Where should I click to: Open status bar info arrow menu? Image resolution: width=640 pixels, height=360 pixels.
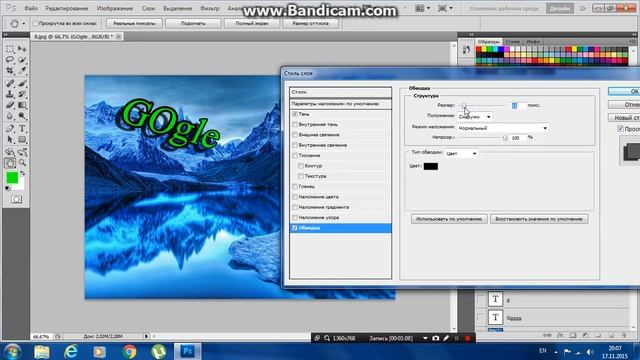(146, 336)
